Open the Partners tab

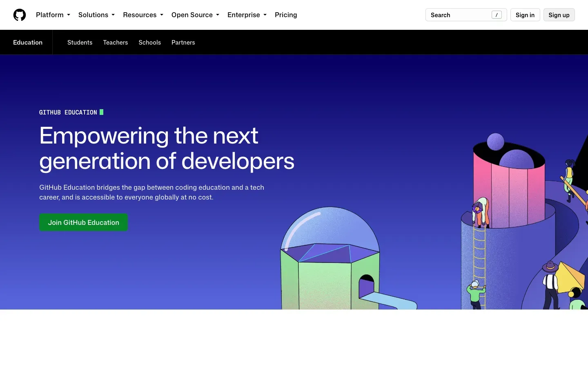183,42
